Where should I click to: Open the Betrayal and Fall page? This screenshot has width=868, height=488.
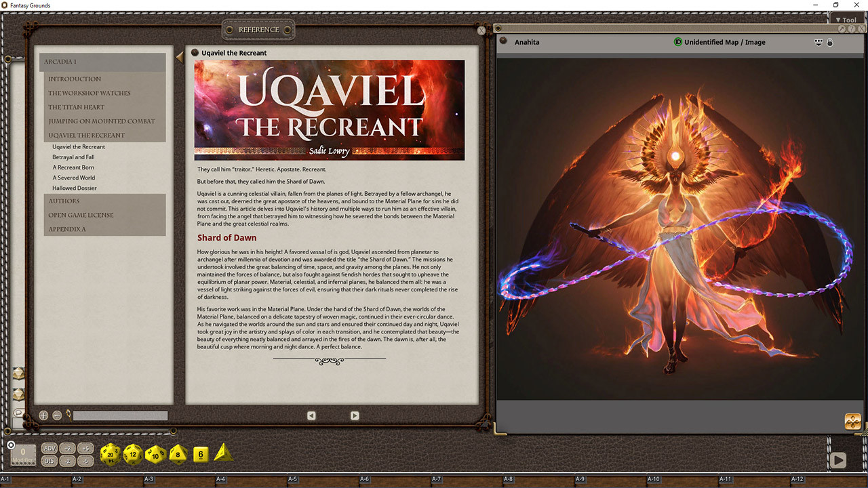tap(73, 157)
